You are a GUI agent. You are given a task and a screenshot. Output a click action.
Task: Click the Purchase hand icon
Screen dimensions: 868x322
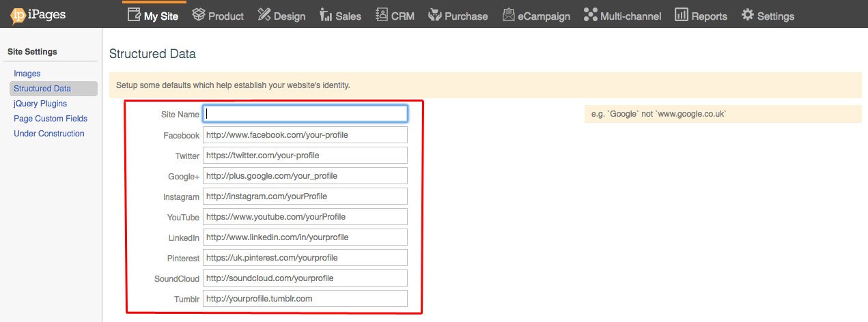434,14
